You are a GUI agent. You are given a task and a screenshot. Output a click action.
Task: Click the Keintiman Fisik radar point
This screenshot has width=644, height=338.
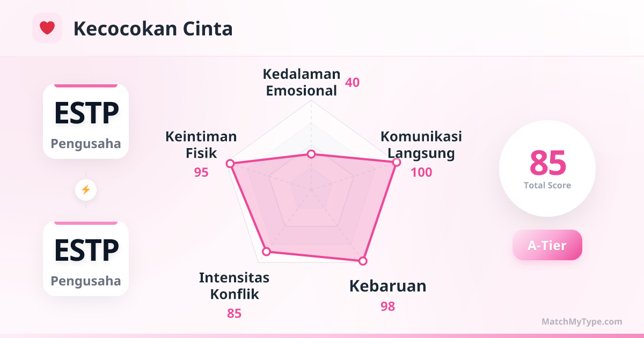230,163
